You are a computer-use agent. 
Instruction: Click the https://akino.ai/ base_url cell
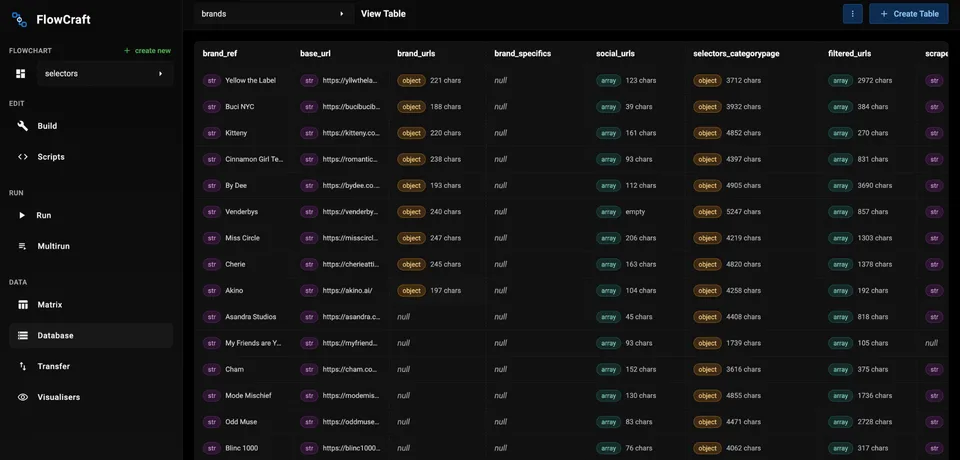tap(340, 291)
